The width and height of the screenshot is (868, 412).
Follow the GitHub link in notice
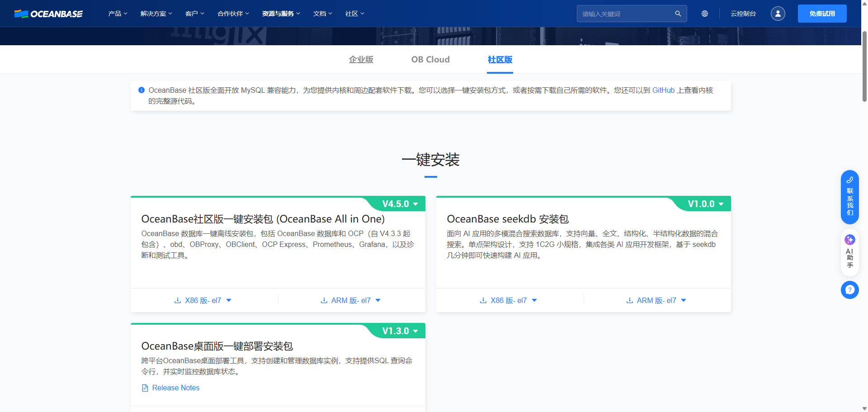pos(663,90)
